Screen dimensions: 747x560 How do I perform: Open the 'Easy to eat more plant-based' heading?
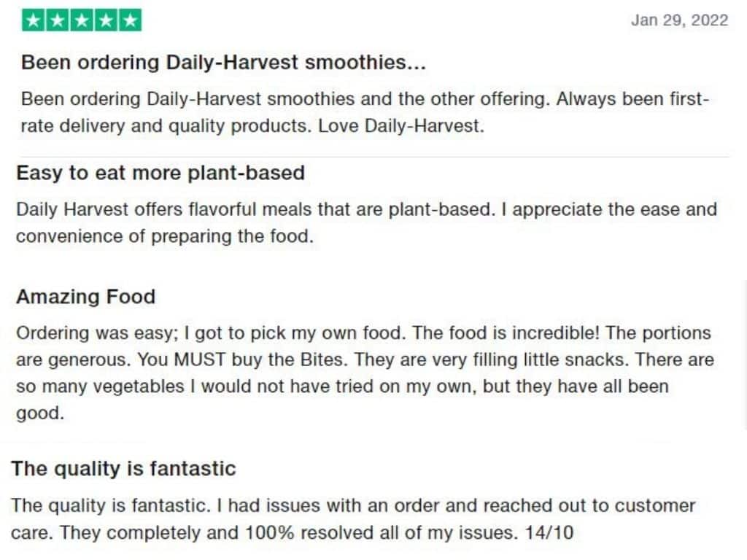point(160,173)
